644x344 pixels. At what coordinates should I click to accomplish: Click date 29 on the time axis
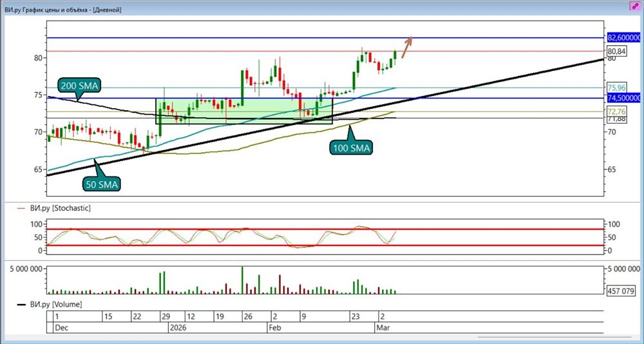[166, 317]
